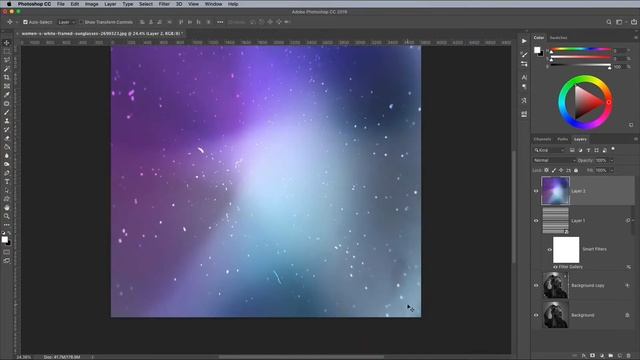
Task: Open the Auto-Select Layer dropdown
Action: [x=67, y=22]
